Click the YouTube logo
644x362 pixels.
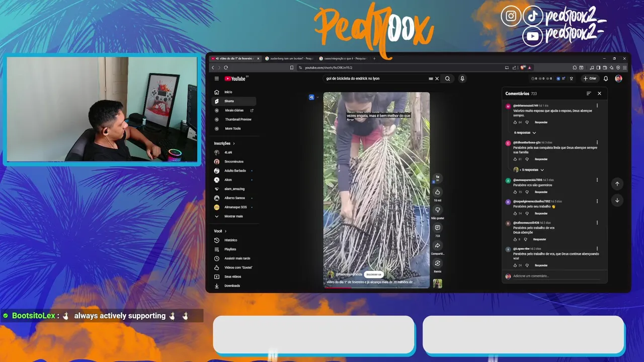point(235,78)
